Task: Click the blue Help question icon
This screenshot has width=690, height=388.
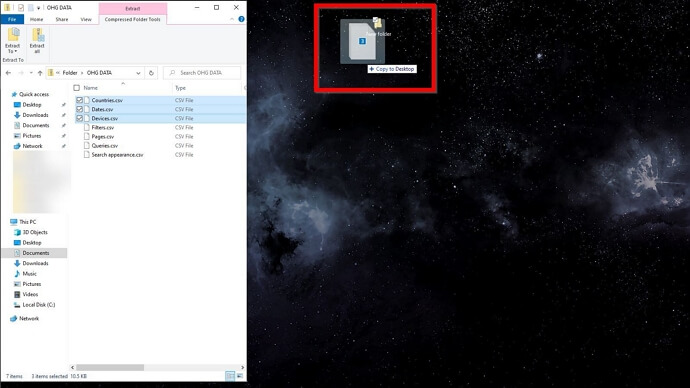Action: 241,19
